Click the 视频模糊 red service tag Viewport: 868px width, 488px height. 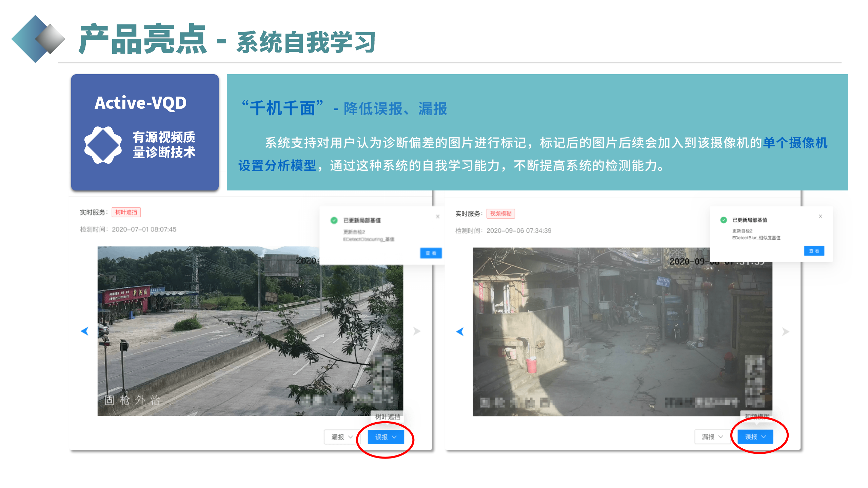[x=501, y=213]
